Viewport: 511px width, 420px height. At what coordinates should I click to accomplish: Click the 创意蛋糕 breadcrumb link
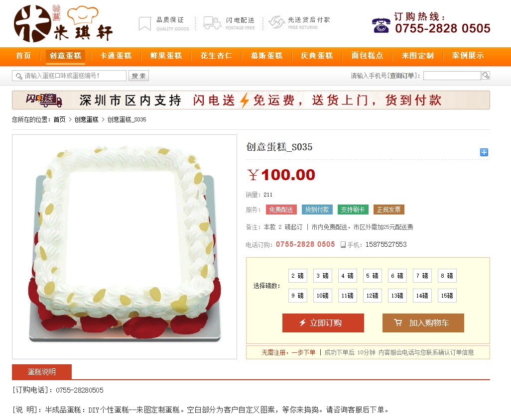click(86, 119)
